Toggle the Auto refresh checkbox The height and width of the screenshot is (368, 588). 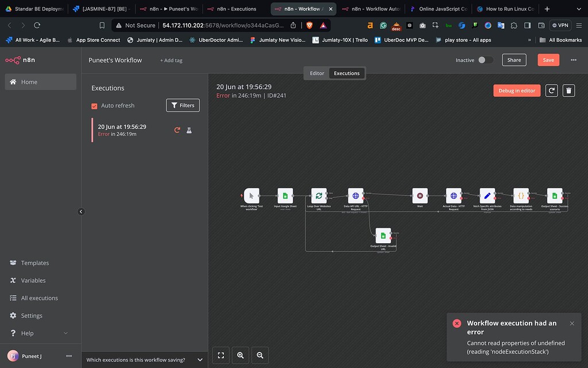[x=95, y=106]
